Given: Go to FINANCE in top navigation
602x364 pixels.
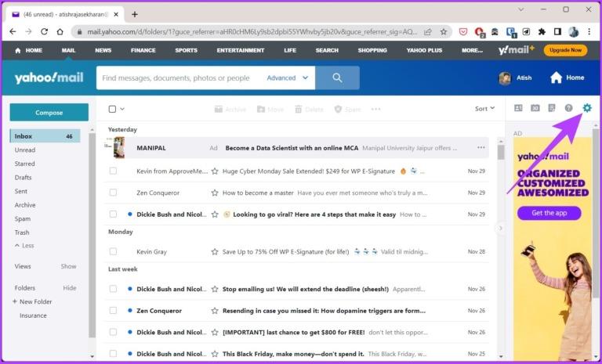Looking at the screenshot, I should tap(143, 50).
